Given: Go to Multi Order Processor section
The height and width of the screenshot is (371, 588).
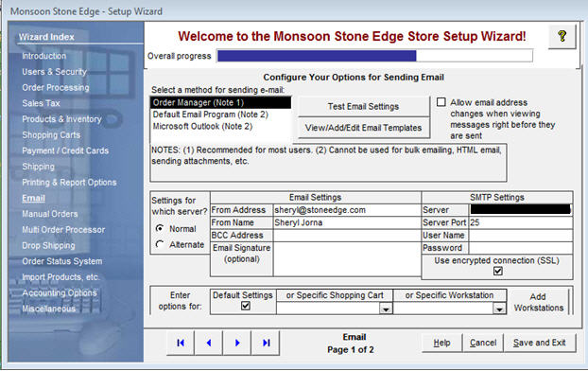Looking at the screenshot, I should coord(63,229).
